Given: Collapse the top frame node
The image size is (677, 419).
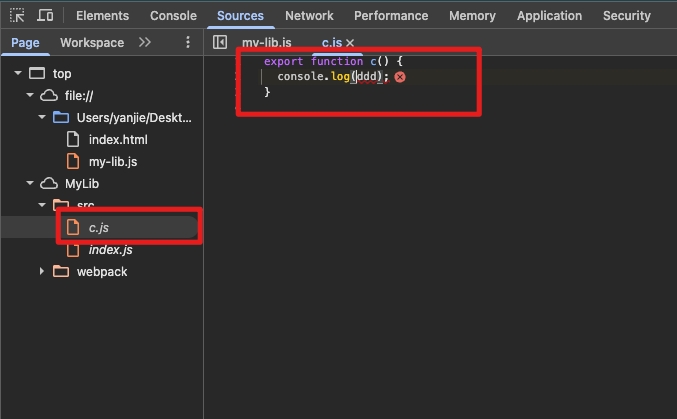Looking at the screenshot, I should tap(18, 73).
